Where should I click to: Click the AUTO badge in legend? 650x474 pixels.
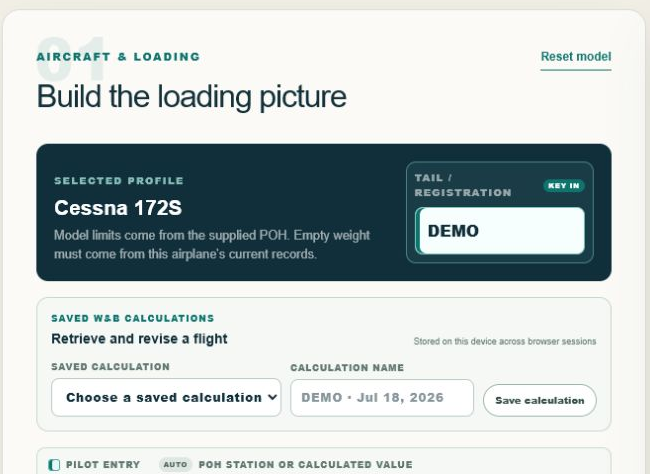pyautogui.click(x=175, y=464)
